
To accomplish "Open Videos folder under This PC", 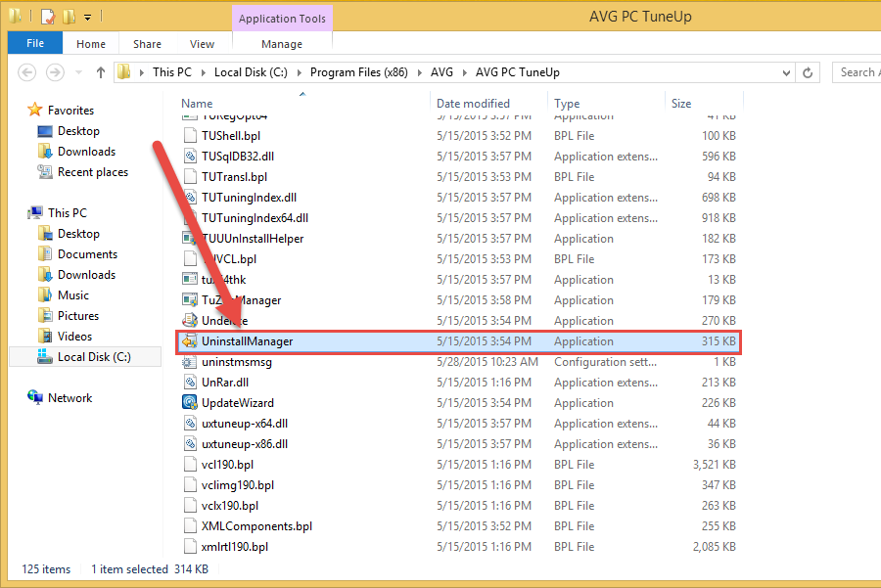I will (x=74, y=337).
